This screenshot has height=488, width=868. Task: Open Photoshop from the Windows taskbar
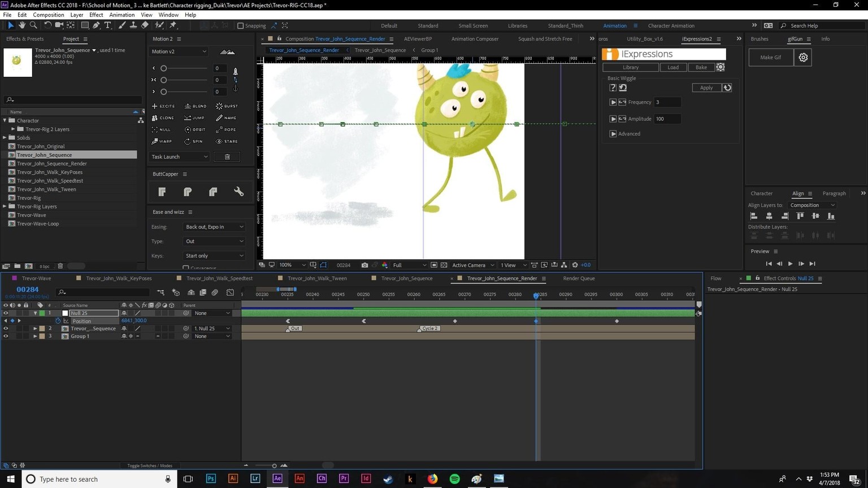[x=211, y=478]
